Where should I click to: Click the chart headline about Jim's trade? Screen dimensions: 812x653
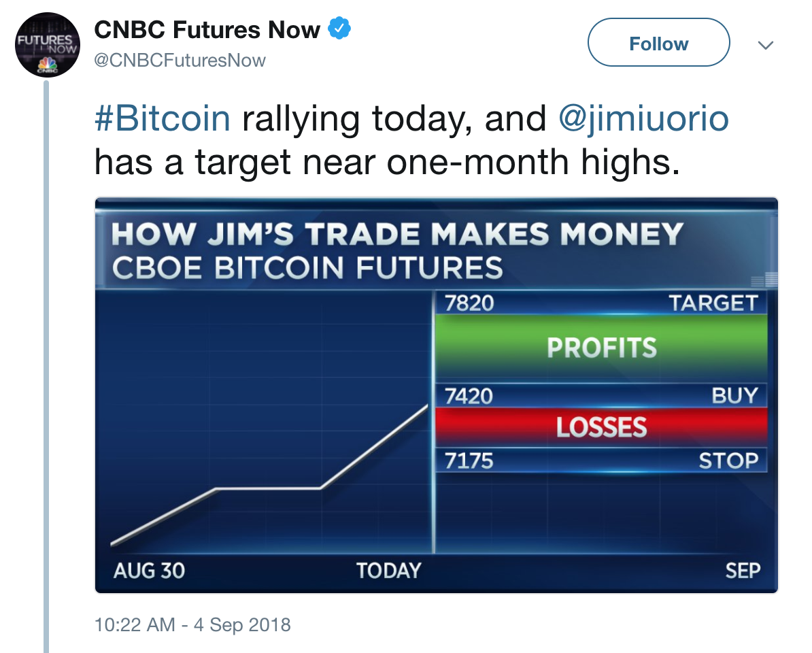(x=397, y=234)
